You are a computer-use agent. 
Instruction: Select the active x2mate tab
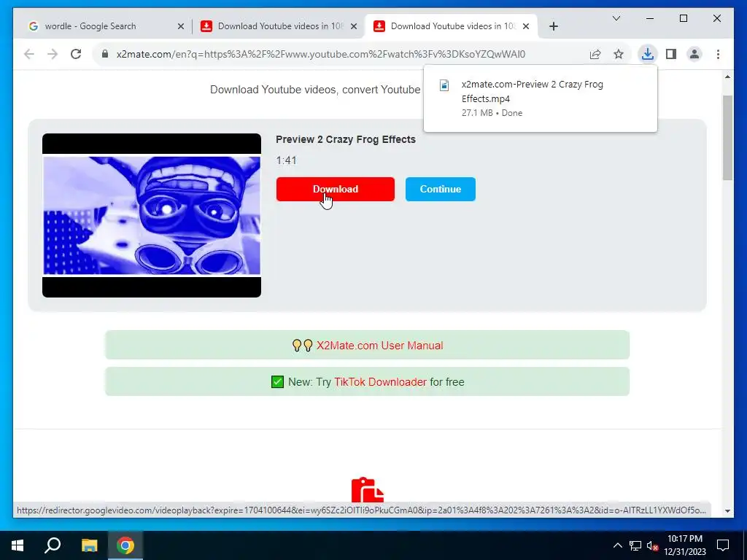(x=451, y=26)
